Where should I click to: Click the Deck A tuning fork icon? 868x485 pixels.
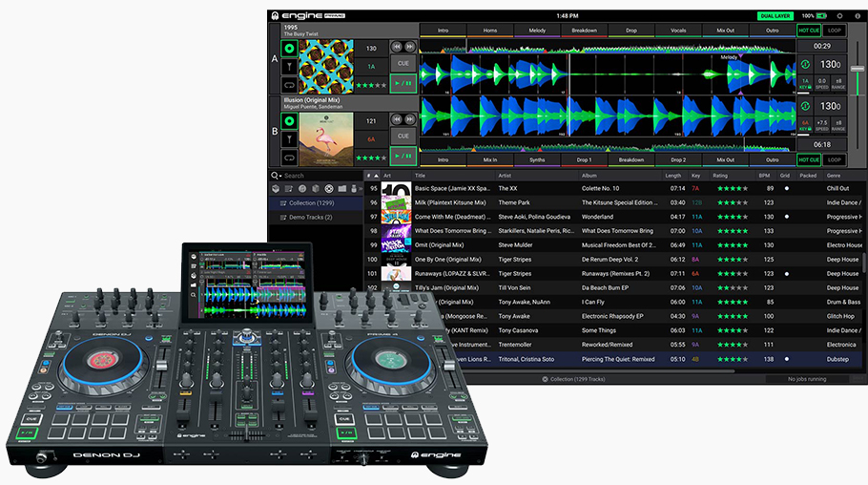pos(289,67)
